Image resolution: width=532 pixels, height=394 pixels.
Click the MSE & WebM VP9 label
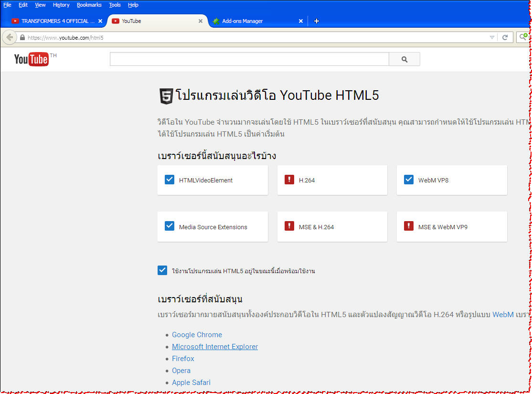coord(443,227)
